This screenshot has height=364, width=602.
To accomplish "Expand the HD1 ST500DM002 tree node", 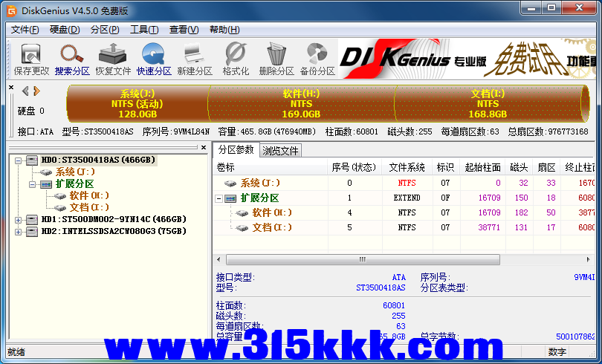I will tap(18, 220).
